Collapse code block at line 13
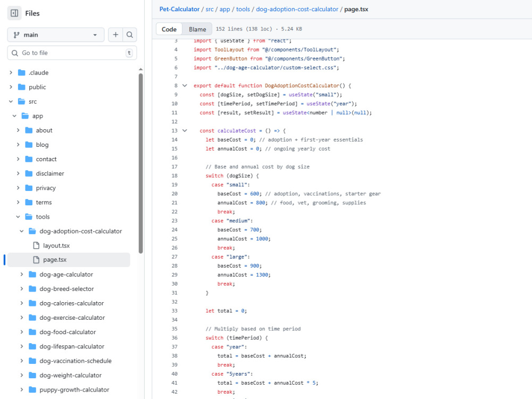 185,131
